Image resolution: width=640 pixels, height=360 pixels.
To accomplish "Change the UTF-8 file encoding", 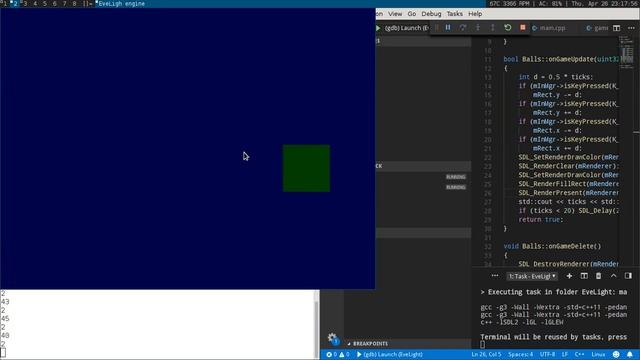I will point(547,354).
